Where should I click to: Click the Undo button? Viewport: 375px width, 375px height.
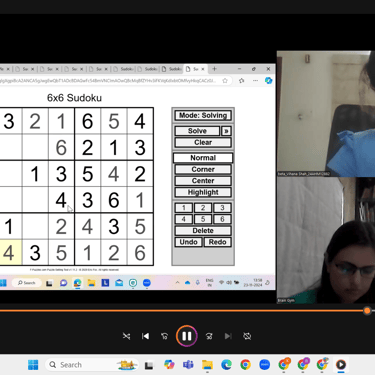[x=188, y=242]
